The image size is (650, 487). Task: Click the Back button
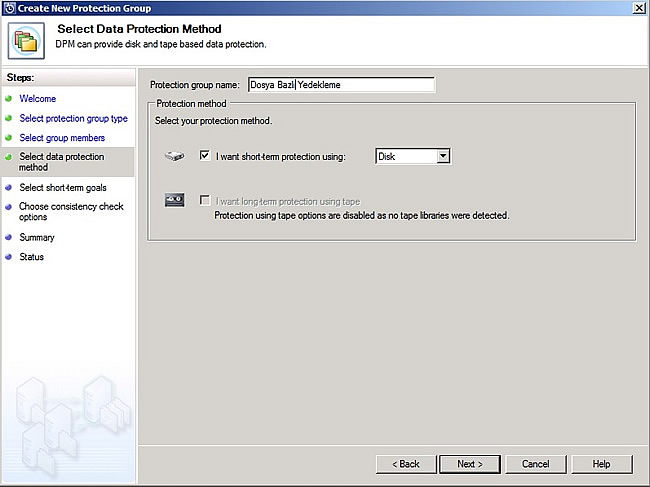point(406,464)
